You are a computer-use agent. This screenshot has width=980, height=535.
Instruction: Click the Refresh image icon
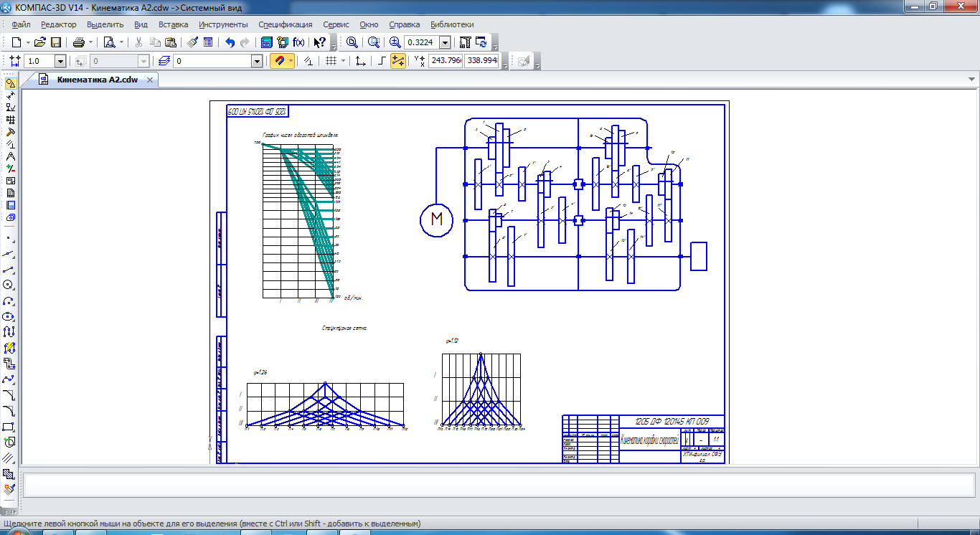click(x=481, y=42)
